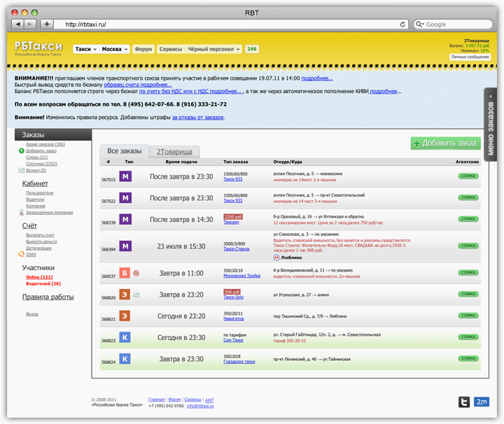Image resolution: width=504 pixels, height=424 pixels.
Task: Click the red 2250 руб price badge
Action: [x=233, y=217]
